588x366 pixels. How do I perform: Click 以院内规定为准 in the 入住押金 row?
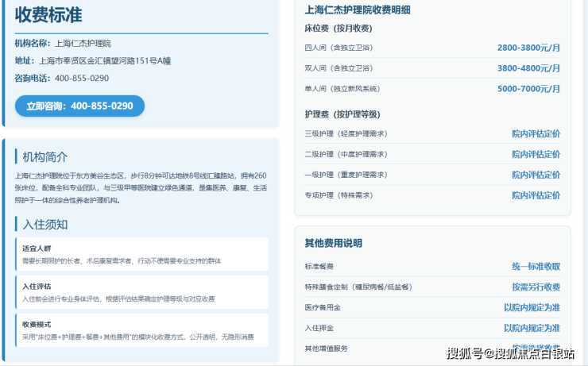point(532,329)
